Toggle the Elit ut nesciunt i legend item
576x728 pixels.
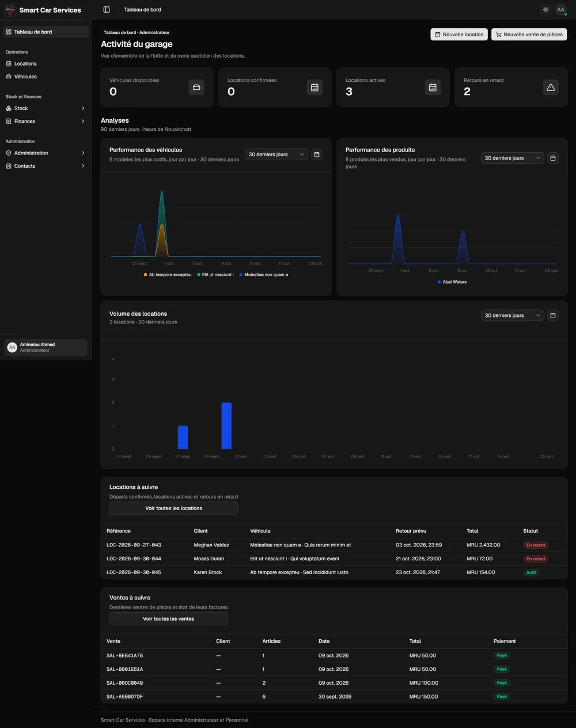click(215, 275)
